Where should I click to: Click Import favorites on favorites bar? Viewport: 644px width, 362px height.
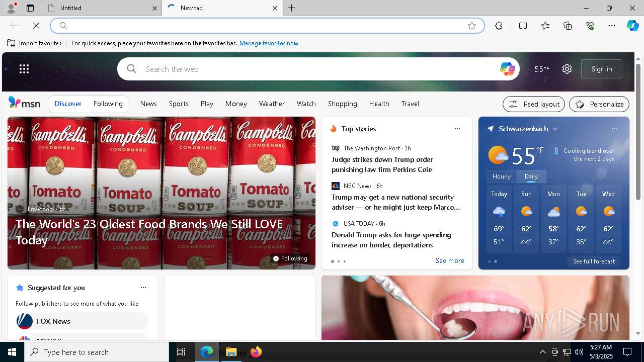pyautogui.click(x=34, y=43)
